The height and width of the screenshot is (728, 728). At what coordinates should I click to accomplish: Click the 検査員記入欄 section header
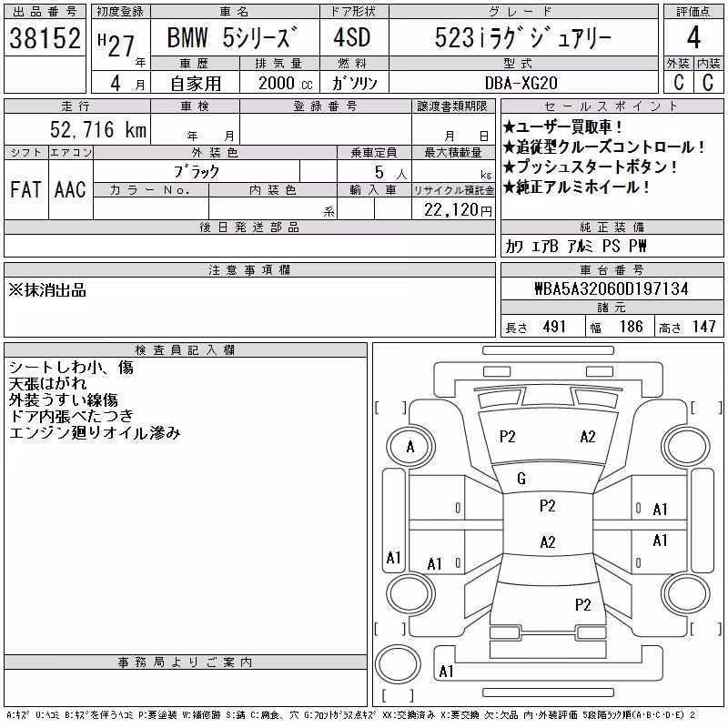[185, 350]
